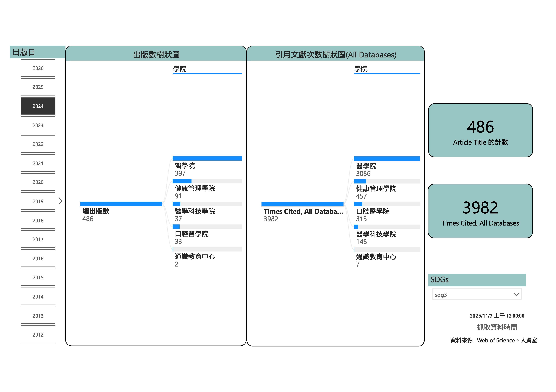The height and width of the screenshot is (392, 556).
Task: Select the 2026 year slicer button
Action: click(x=38, y=68)
